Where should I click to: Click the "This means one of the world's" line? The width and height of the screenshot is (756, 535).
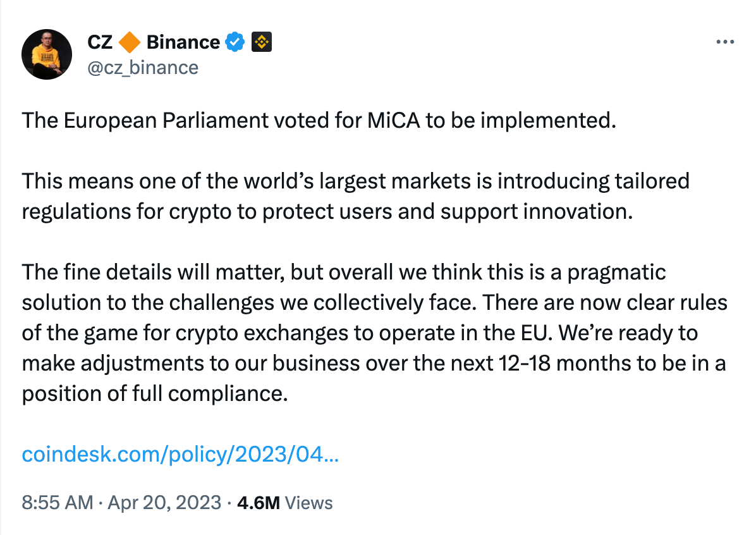(x=355, y=181)
